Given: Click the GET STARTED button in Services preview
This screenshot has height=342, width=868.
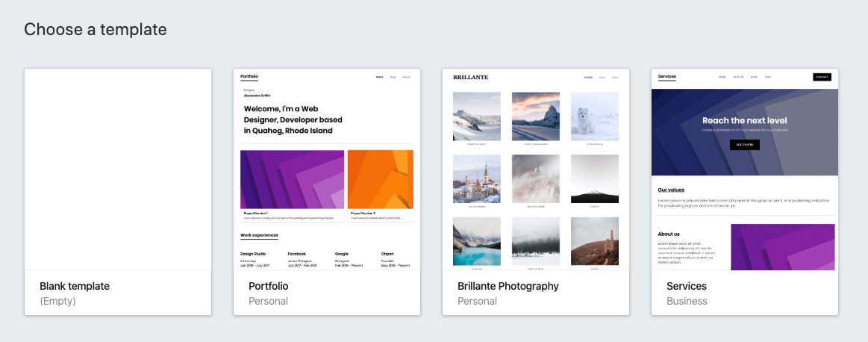Looking at the screenshot, I should tap(745, 145).
